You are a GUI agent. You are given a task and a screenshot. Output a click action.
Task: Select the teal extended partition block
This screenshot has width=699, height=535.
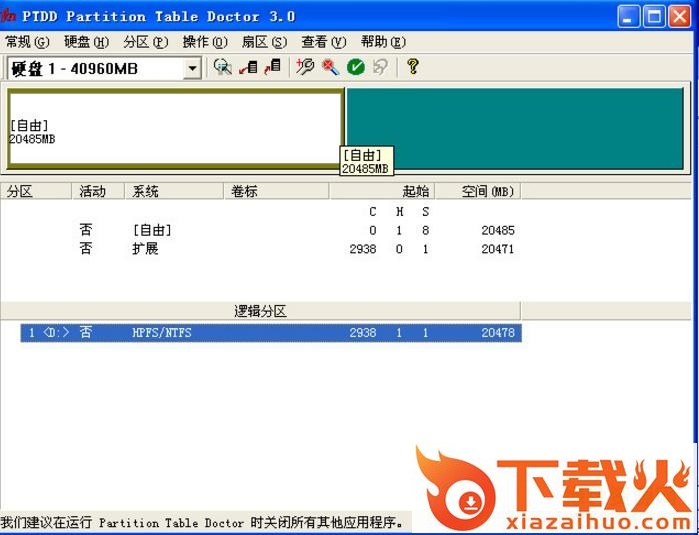(x=514, y=129)
